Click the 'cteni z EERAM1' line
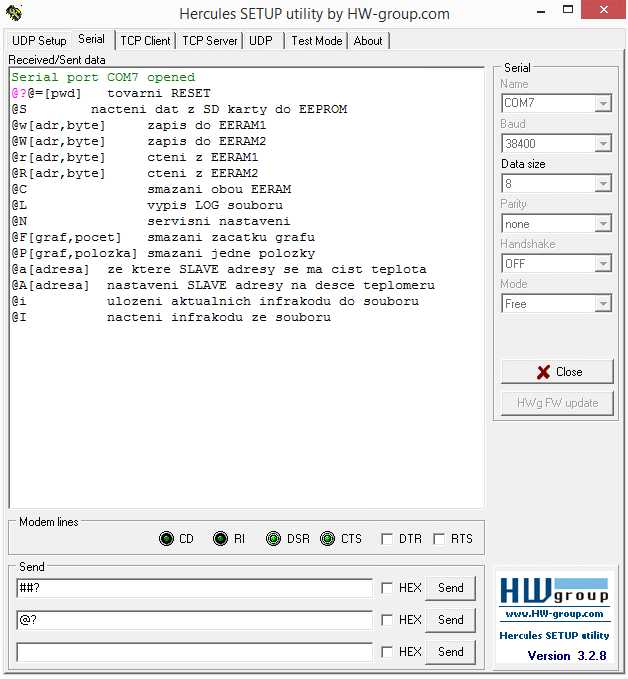The height and width of the screenshot is (679, 628). 135,158
